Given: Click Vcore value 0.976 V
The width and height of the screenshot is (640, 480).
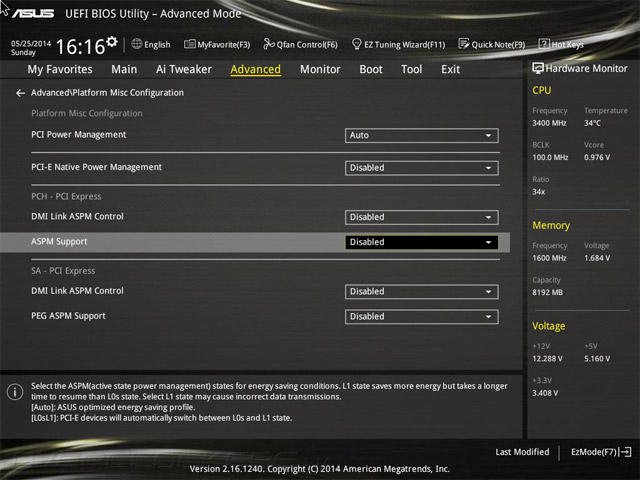Looking at the screenshot, I should click(x=597, y=157).
